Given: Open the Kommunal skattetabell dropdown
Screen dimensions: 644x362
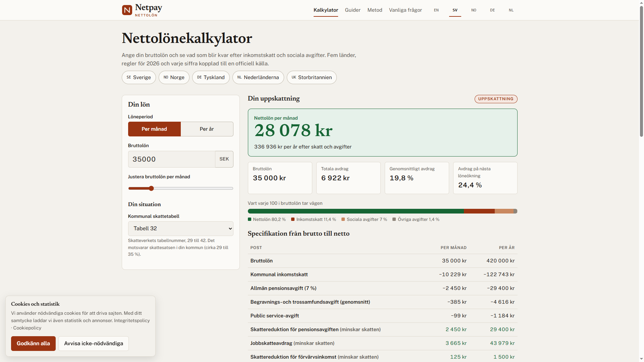Looking at the screenshot, I should pyautogui.click(x=180, y=229).
